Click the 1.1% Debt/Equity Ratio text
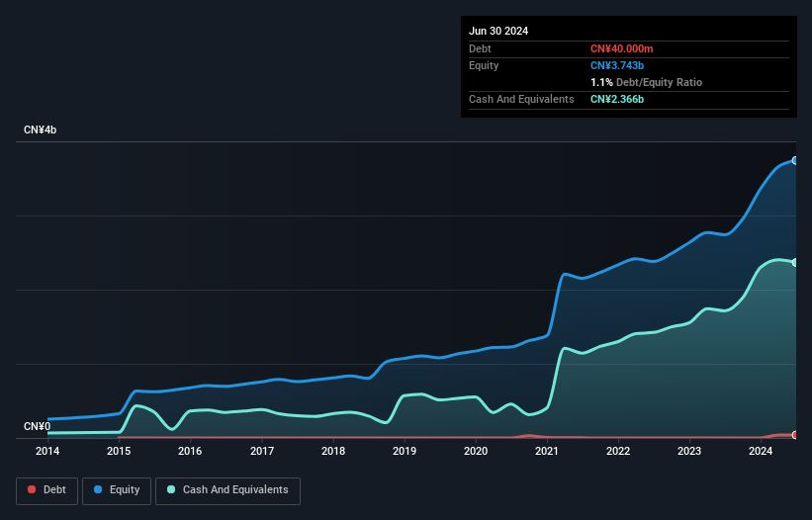Screen dimensions: 812x520 point(646,82)
